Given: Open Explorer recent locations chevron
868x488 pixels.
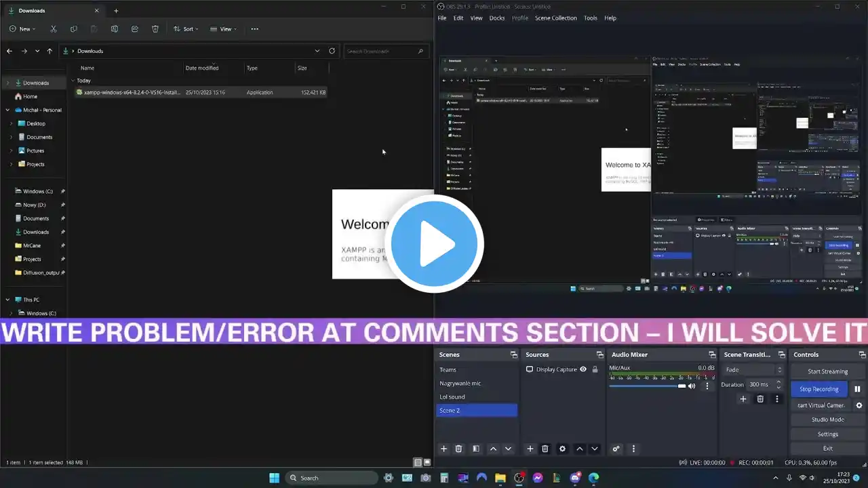Looking at the screenshot, I should (x=37, y=51).
